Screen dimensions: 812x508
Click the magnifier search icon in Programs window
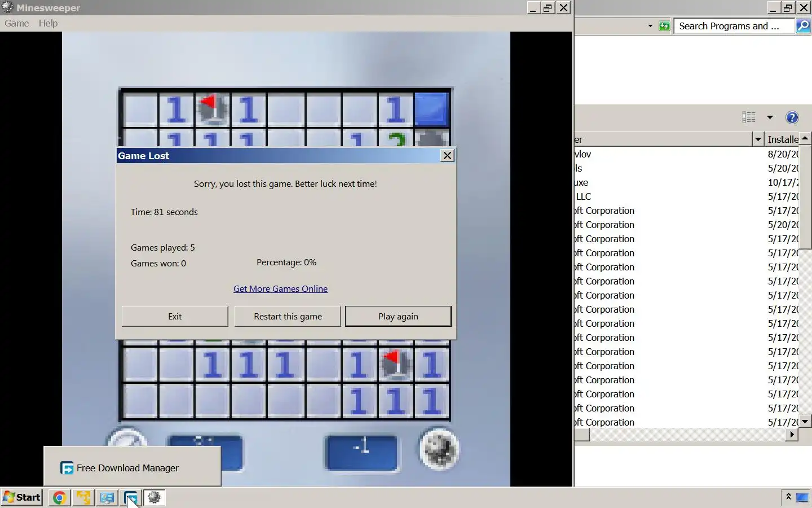coord(803,26)
